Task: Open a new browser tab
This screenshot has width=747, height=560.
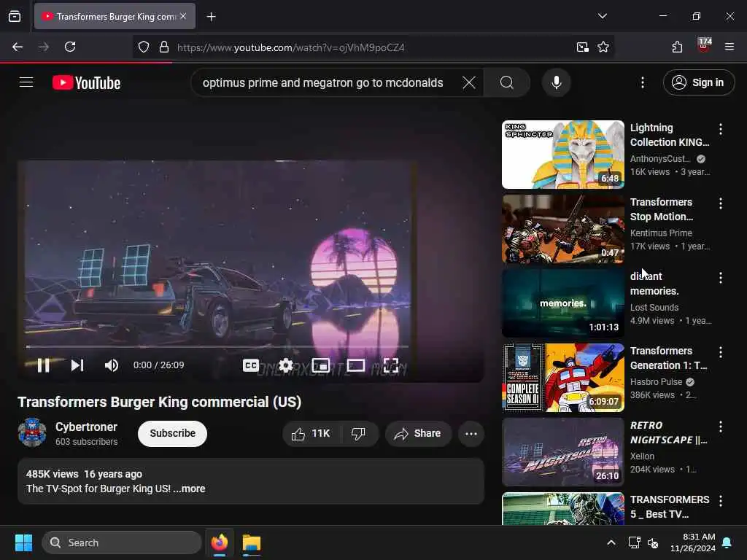Action: click(211, 17)
